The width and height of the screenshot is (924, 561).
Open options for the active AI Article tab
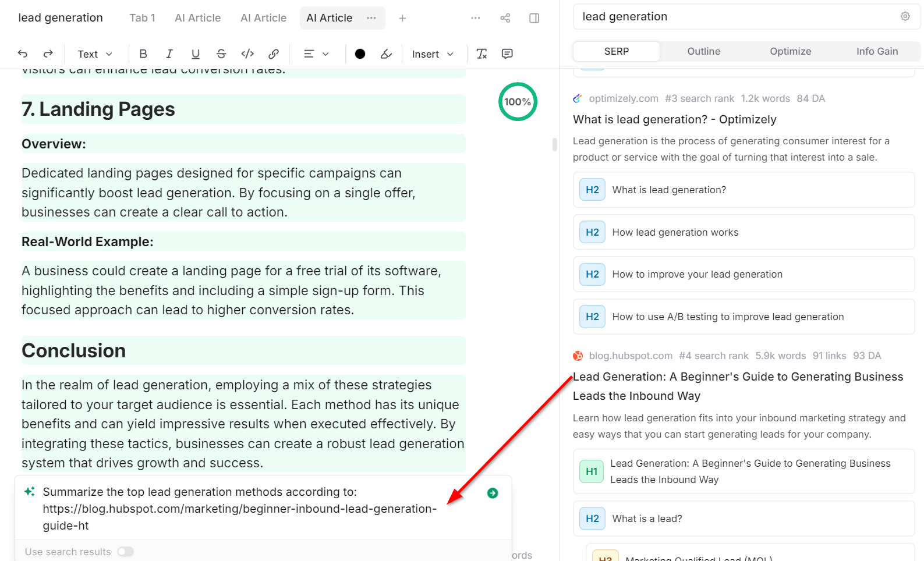pyautogui.click(x=371, y=18)
